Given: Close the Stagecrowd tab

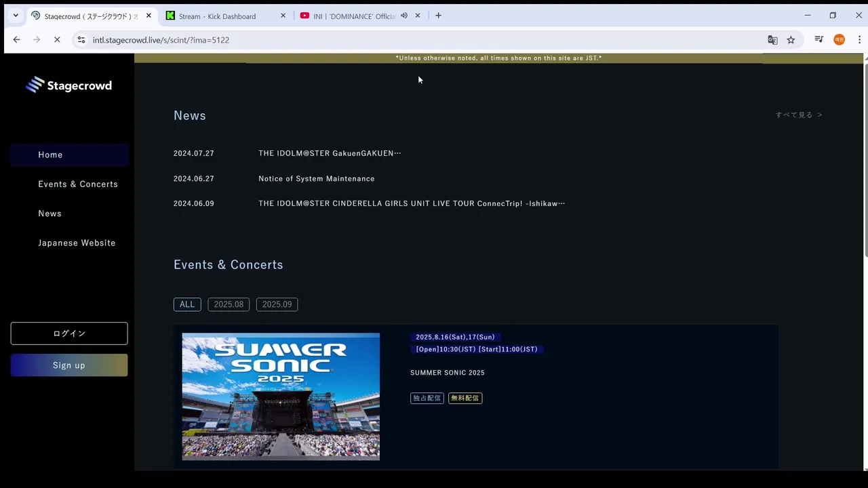Looking at the screenshot, I should point(149,16).
